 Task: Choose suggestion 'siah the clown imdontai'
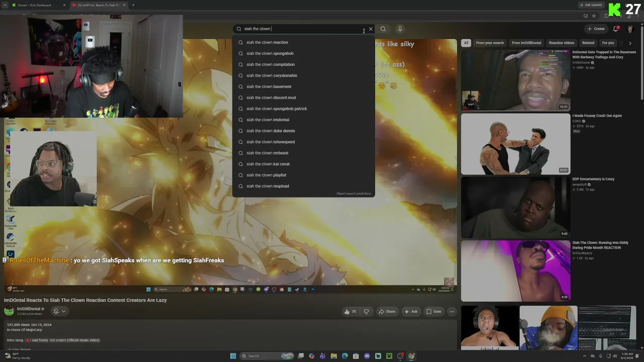tap(303, 120)
